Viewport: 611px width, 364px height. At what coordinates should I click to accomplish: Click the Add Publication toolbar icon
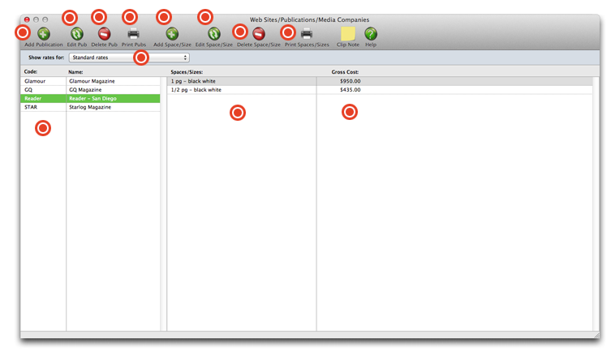pos(44,34)
